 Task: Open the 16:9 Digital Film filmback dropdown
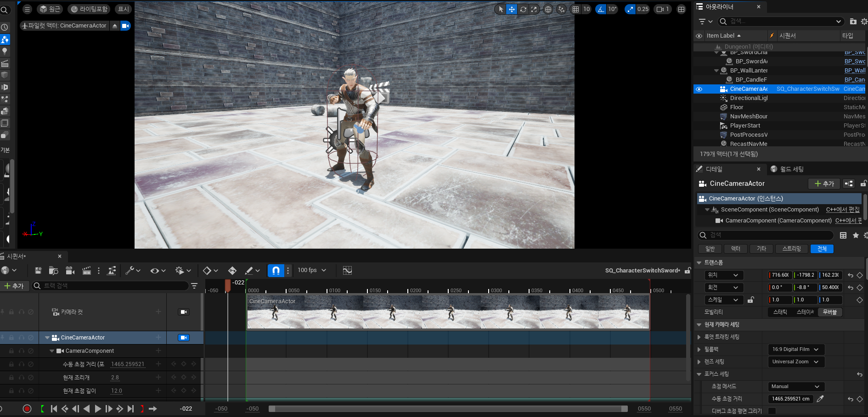point(795,350)
